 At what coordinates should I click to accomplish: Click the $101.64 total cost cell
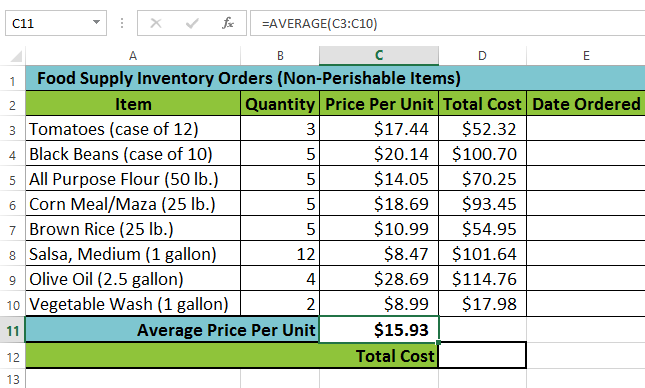click(x=483, y=254)
